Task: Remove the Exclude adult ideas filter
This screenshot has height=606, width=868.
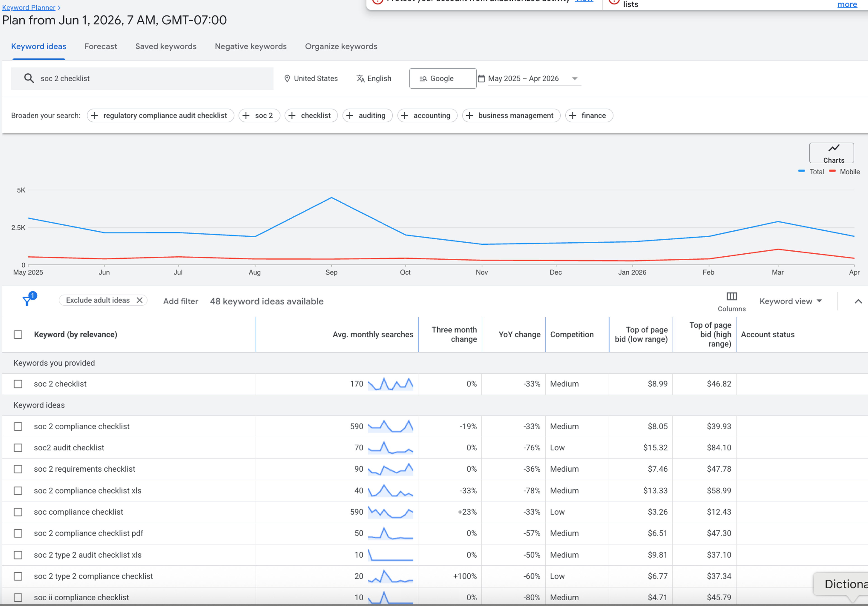Action: (x=139, y=300)
